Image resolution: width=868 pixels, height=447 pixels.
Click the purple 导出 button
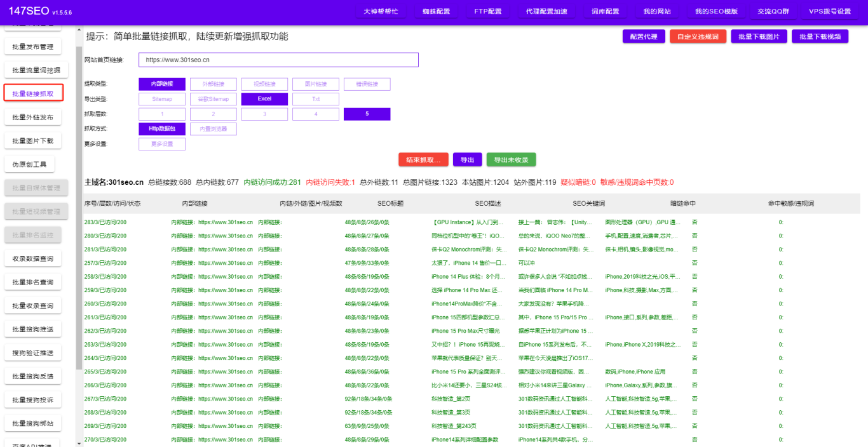click(x=468, y=160)
